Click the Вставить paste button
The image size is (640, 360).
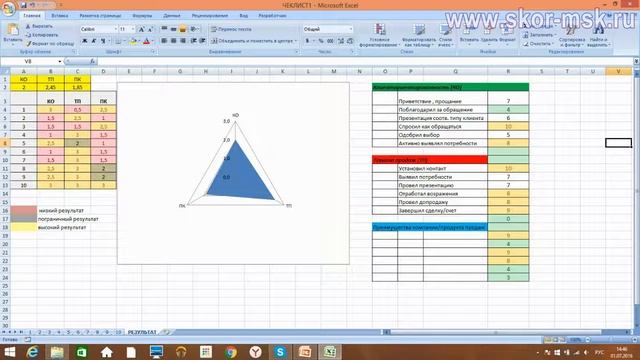point(13,33)
